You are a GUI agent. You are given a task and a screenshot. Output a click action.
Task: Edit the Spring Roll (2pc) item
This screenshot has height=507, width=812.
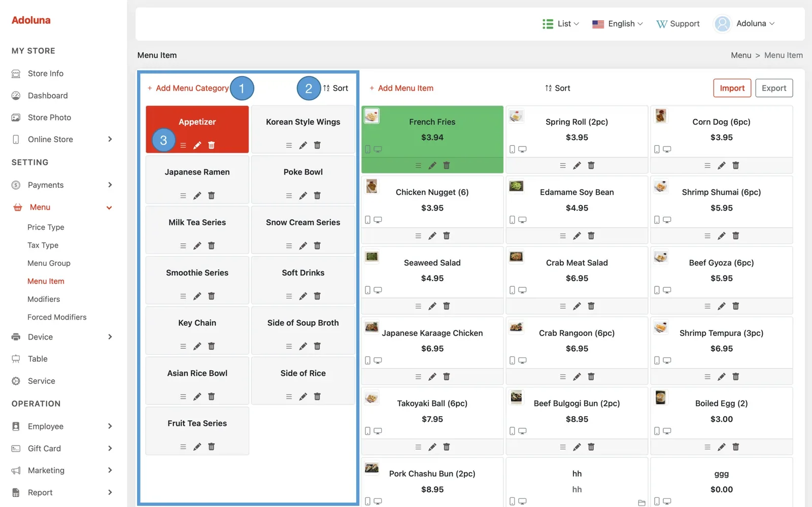coord(577,166)
